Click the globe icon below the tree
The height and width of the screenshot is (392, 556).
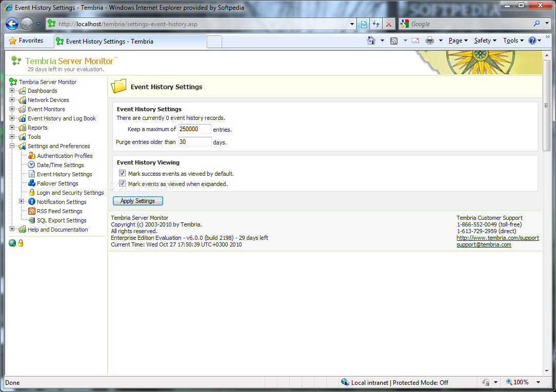(12, 243)
